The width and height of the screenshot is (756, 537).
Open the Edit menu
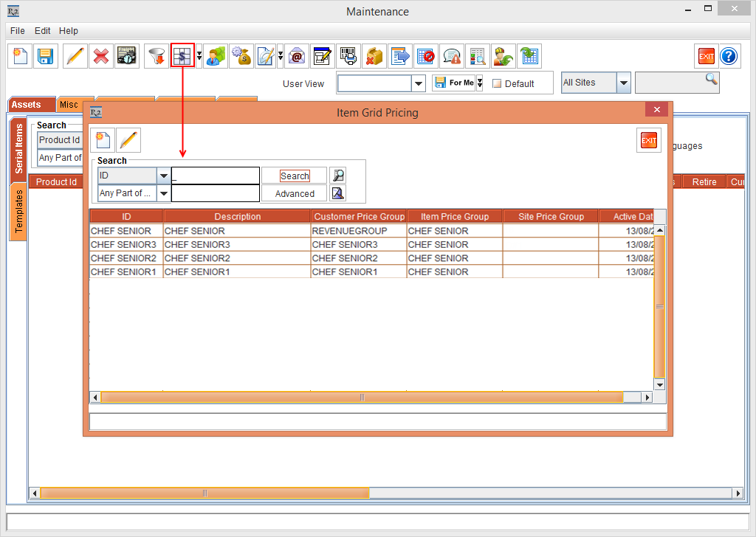[x=42, y=31]
